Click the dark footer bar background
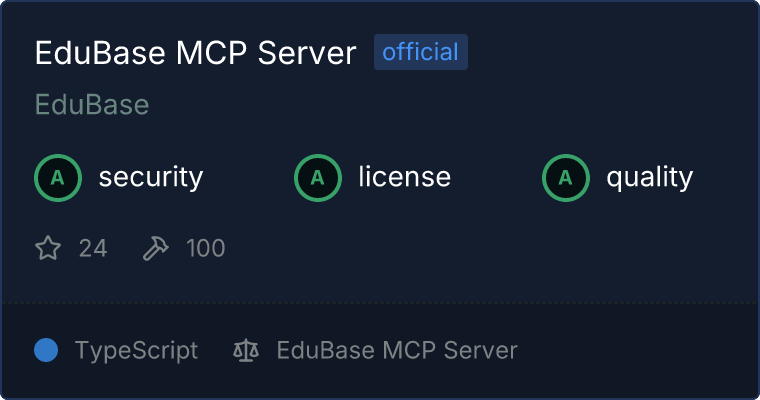 (630, 351)
